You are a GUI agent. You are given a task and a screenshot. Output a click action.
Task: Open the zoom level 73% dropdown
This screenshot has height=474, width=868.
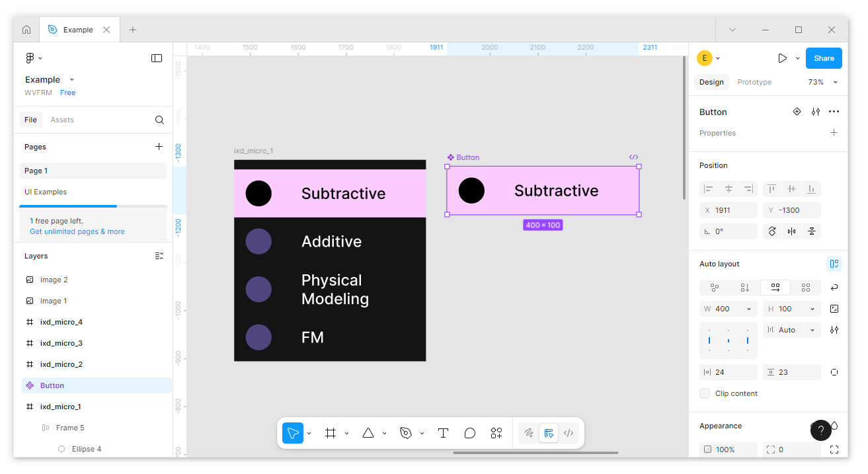(x=822, y=82)
